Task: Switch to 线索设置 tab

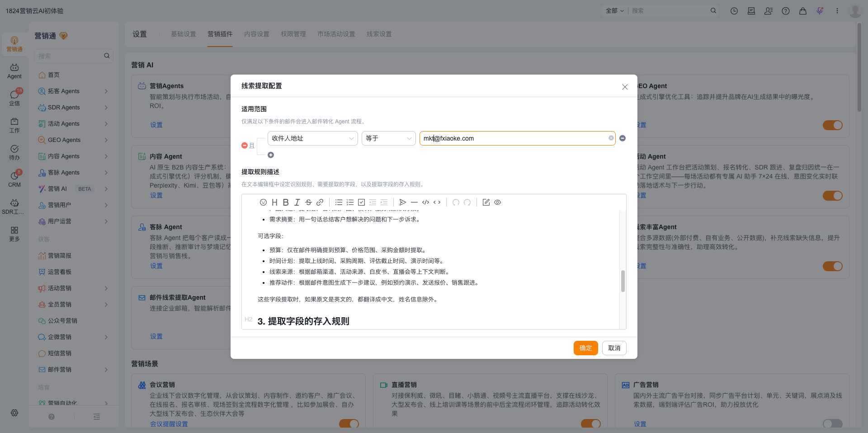Action: coord(379,34)
